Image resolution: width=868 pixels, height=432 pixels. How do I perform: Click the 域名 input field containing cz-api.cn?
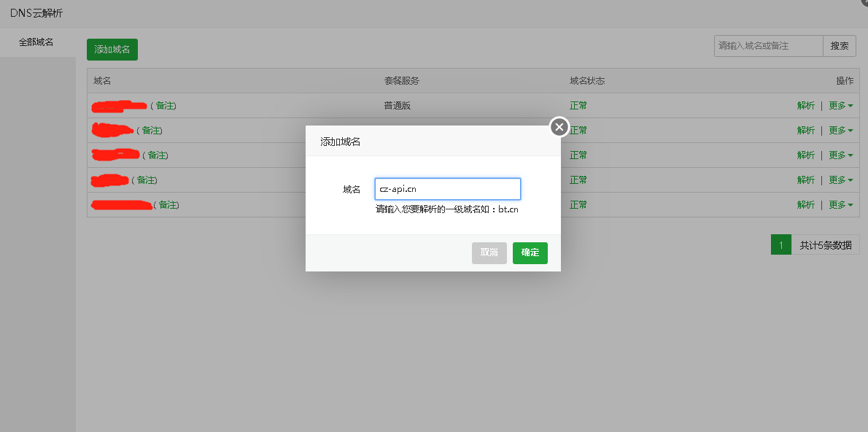(447, 189)
